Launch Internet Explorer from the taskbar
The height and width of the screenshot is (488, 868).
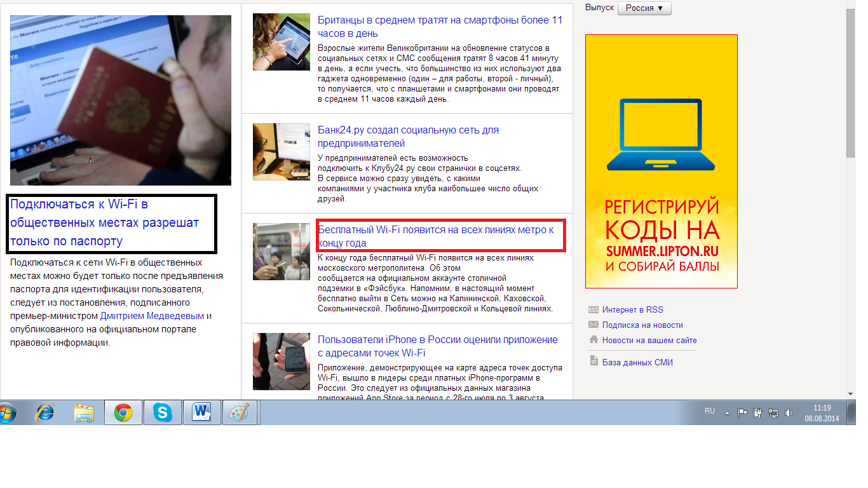tap(44, 412)
